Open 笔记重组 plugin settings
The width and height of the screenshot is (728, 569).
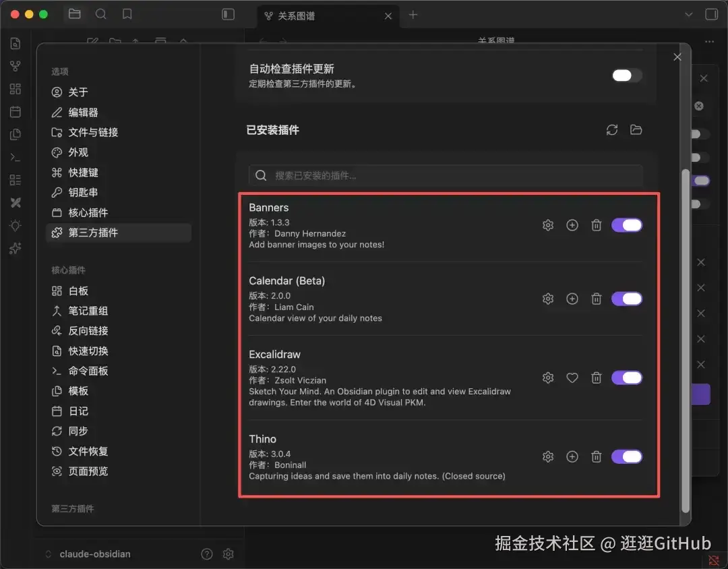click(119, 311)
